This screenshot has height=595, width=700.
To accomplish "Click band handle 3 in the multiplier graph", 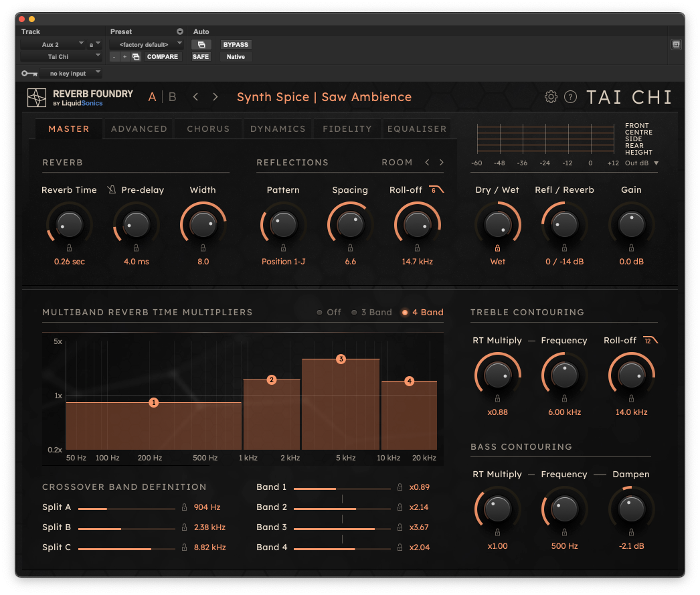I will [341, 359].
